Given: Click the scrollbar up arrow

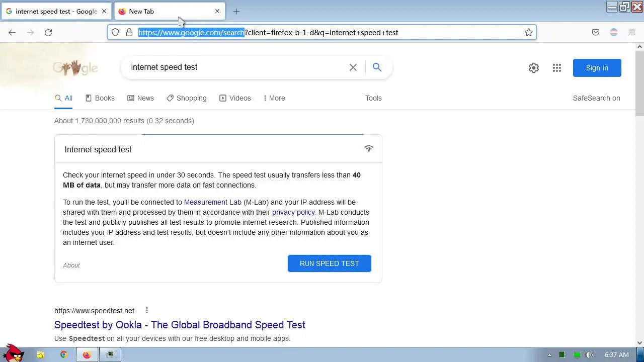Looking at the screenshot, I should (639, 47).
